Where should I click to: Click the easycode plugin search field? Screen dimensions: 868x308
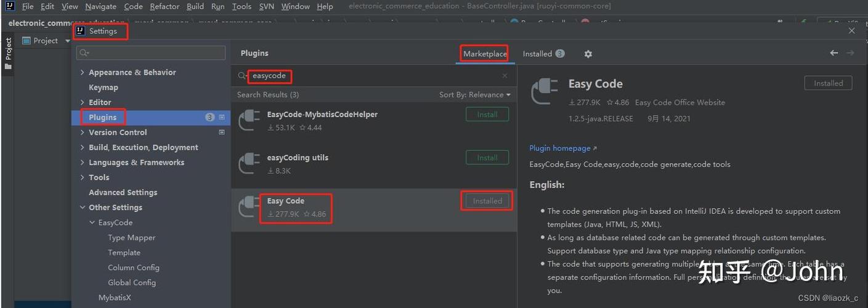pyautogui.click(x=374, y=76)
